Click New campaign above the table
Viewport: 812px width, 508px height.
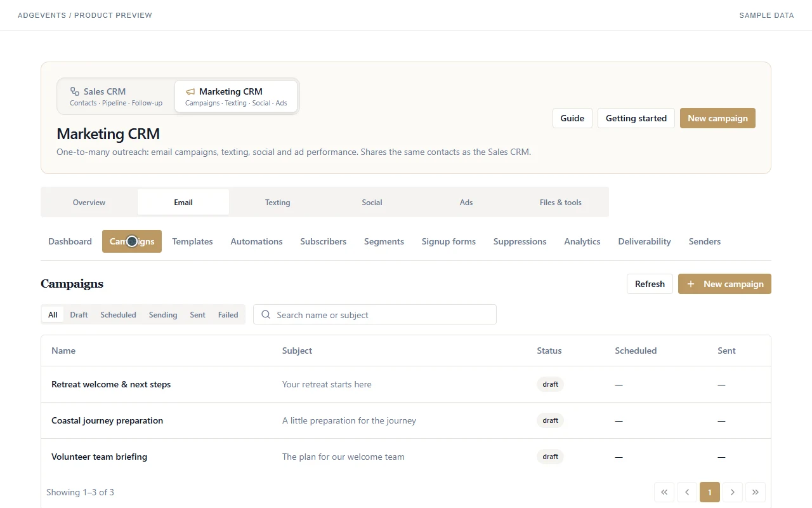tap(724, 284)
